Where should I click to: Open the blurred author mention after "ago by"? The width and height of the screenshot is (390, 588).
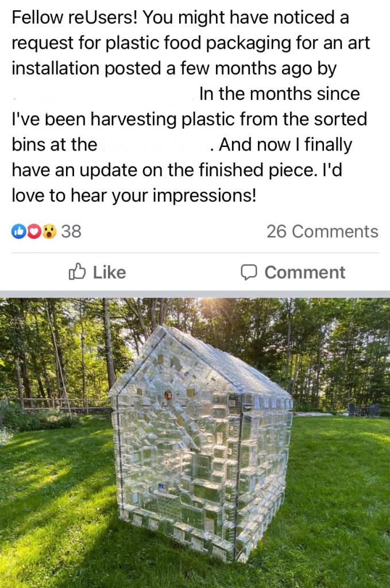(x=103, y=94)
